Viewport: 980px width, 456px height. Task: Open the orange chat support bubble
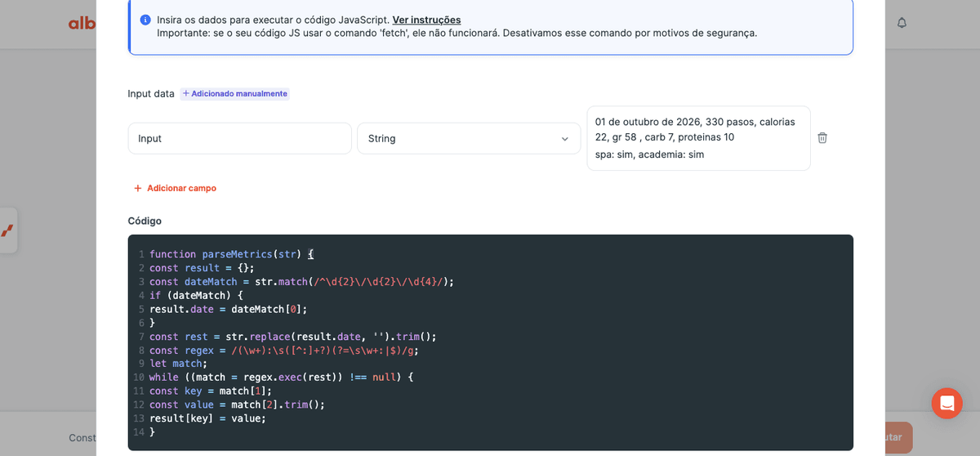(x=947, y=404)
